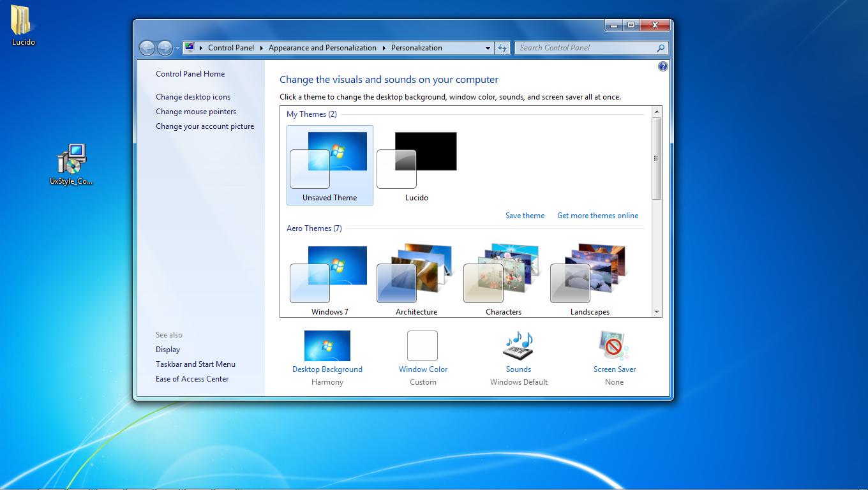Screen dimensions: 868x490
Task: Click the refresh button beside address bar
Action: (502, 48)
